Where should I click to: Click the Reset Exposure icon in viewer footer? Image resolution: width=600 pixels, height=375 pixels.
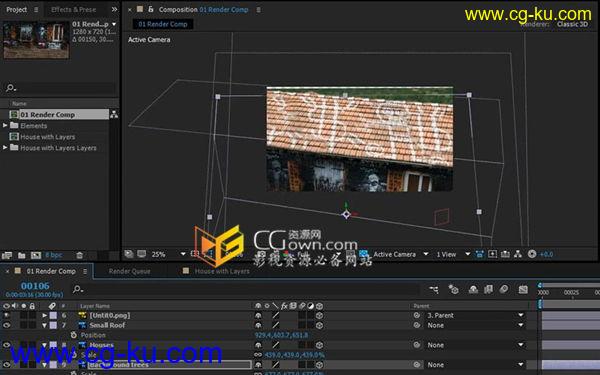pos(532,254)
